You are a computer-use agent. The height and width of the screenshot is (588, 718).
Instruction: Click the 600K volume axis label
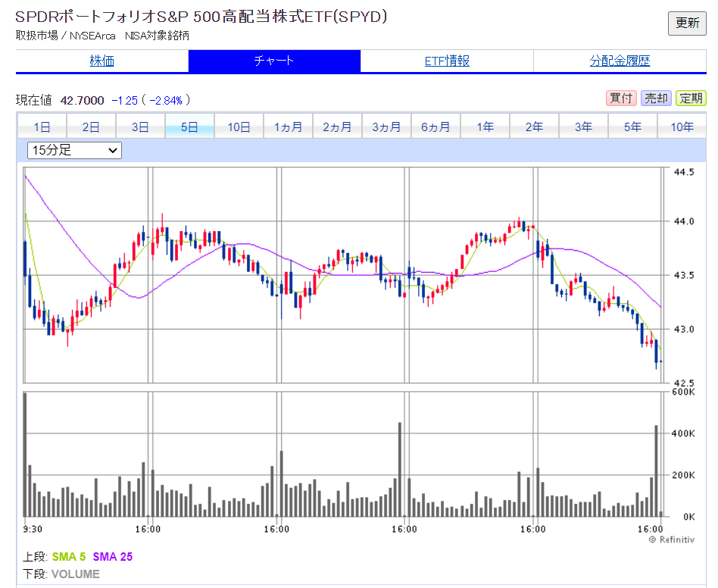[683, 392]
